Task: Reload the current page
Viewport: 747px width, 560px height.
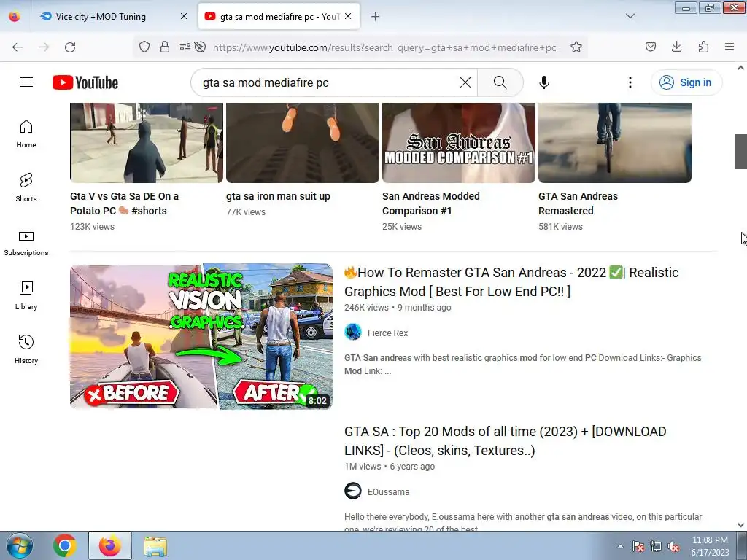Action: click(x=70, y=47)
